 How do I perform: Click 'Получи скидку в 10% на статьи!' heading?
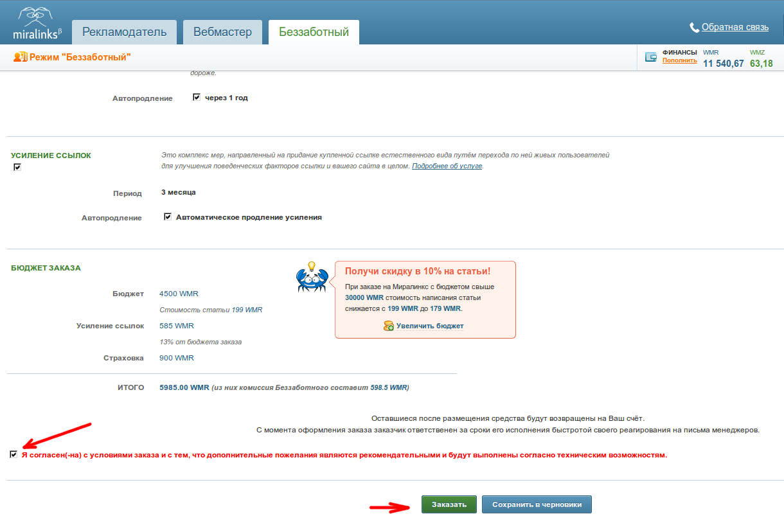pos(418,271)
